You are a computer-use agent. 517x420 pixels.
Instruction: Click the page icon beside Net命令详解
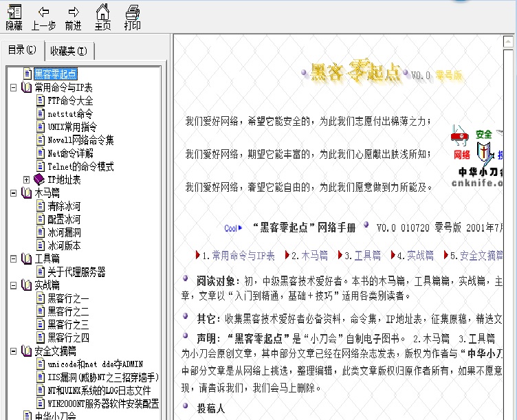pos(41,153)
